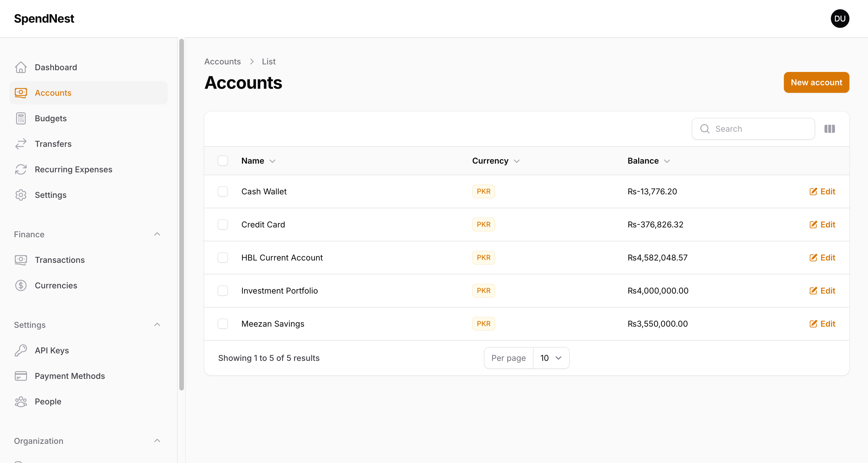Click the Recurring Expenses refresh icon
Image resolution: width=868 pixels, height=463 pixels.
[x=21, y=169]
